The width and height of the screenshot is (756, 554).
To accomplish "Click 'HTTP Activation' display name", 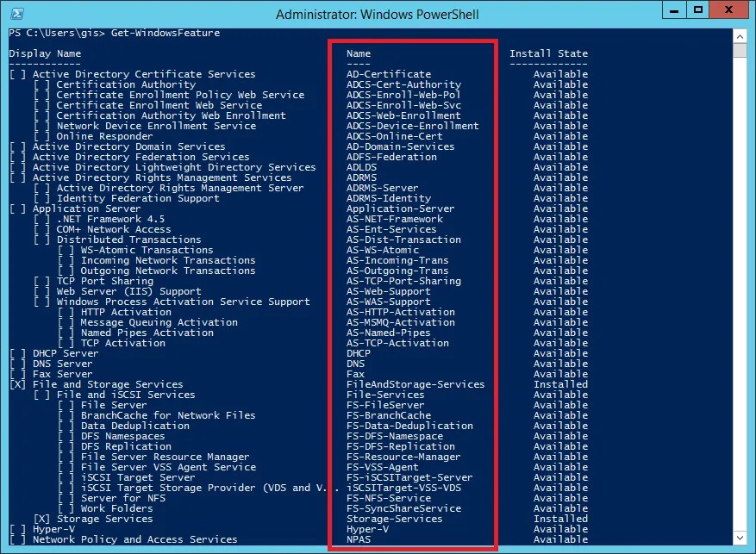I will tap(126, 312).
